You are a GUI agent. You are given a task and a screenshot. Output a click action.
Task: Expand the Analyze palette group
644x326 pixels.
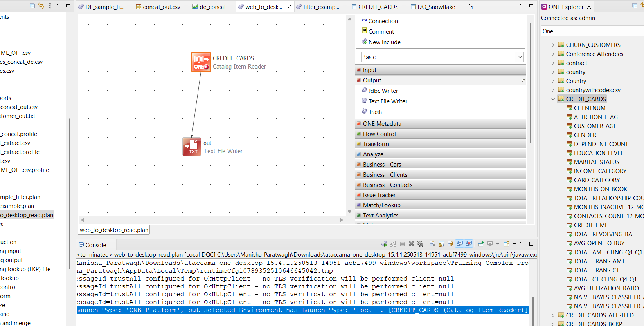point(441,154)
